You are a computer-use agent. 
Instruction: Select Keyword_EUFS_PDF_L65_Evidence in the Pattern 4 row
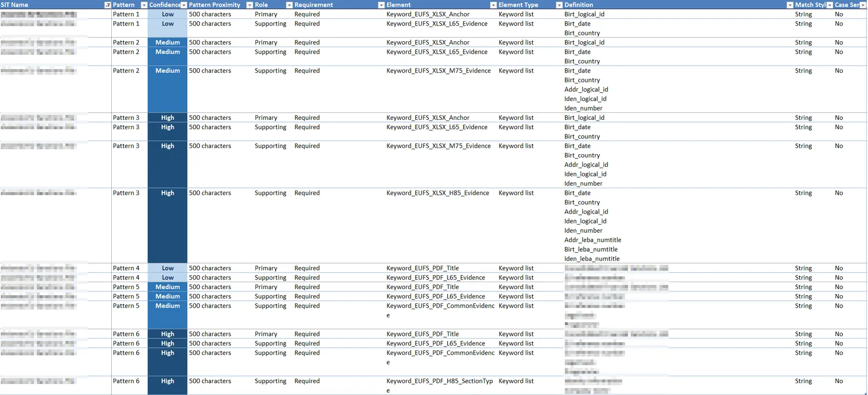click(436, 278)
